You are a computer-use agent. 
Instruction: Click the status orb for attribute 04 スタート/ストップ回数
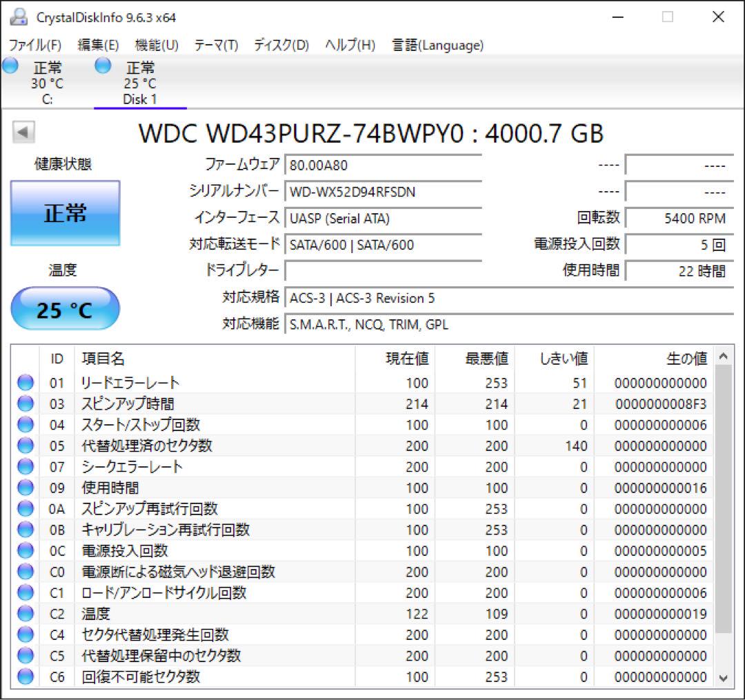point(26,425)
